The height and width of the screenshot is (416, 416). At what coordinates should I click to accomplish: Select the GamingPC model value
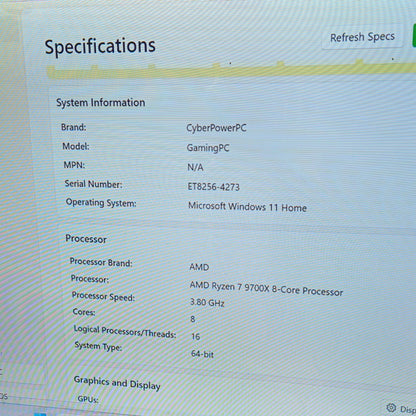click(208, 148)
